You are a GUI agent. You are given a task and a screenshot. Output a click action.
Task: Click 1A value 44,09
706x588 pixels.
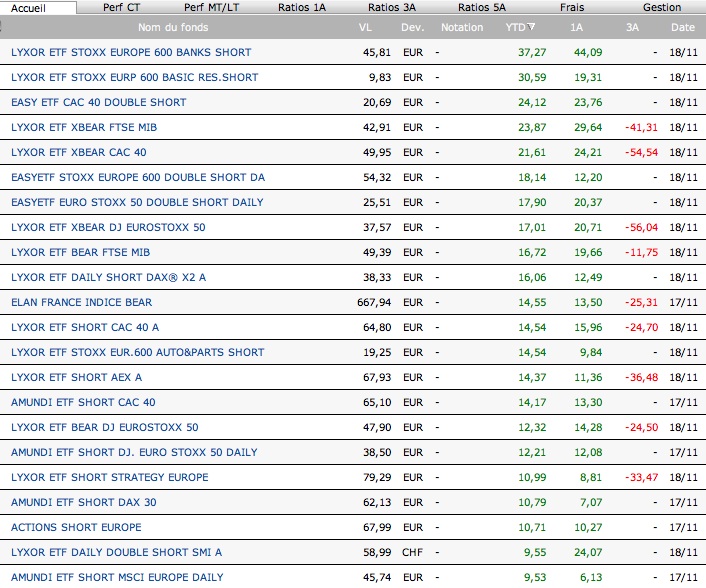tap(588, 52)
